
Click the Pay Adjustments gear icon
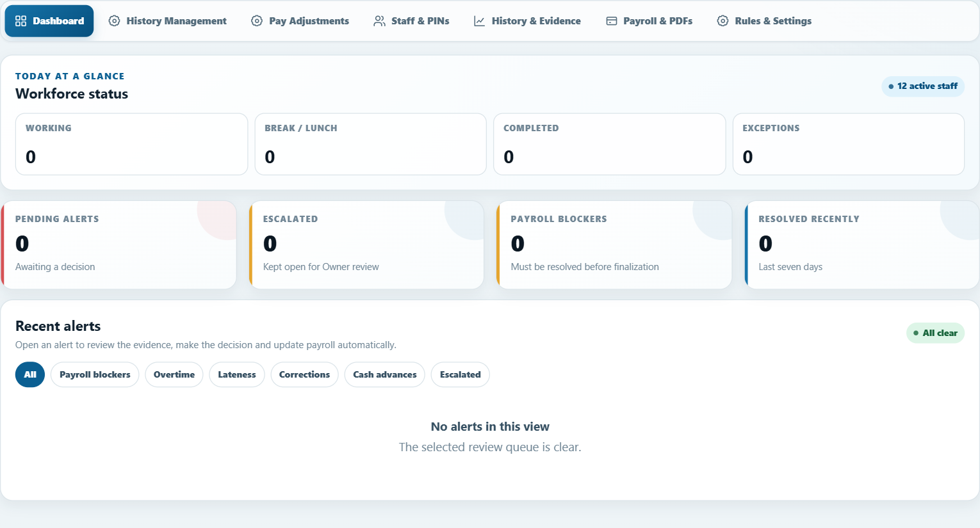(x=257, y=21)
